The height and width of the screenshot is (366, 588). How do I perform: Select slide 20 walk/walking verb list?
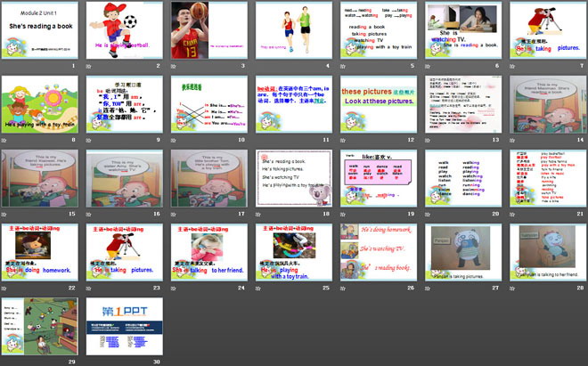(x=463, y=178)
